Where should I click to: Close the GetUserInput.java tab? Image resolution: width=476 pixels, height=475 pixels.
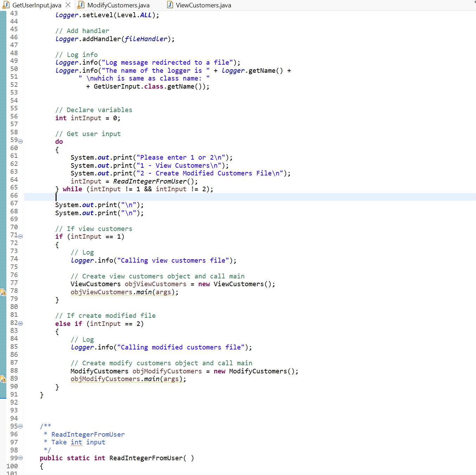tap(68, 5)
